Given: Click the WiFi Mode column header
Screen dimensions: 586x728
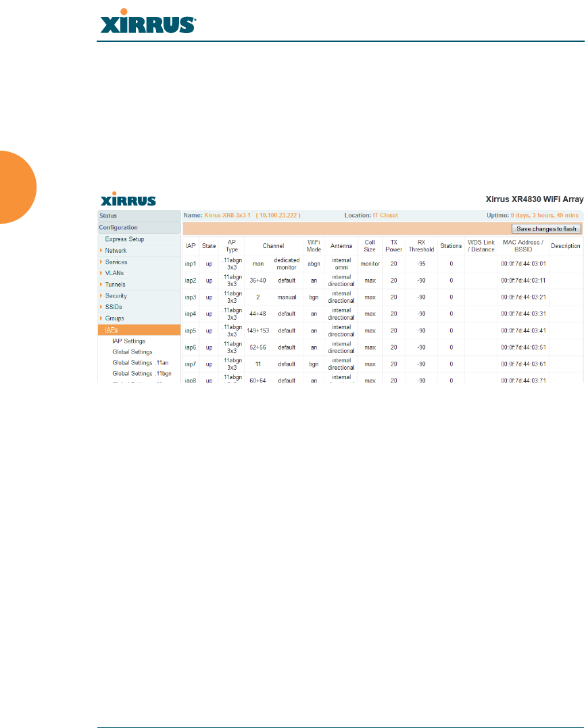Looking at the screenshot, I should click(x=314, y=246).
